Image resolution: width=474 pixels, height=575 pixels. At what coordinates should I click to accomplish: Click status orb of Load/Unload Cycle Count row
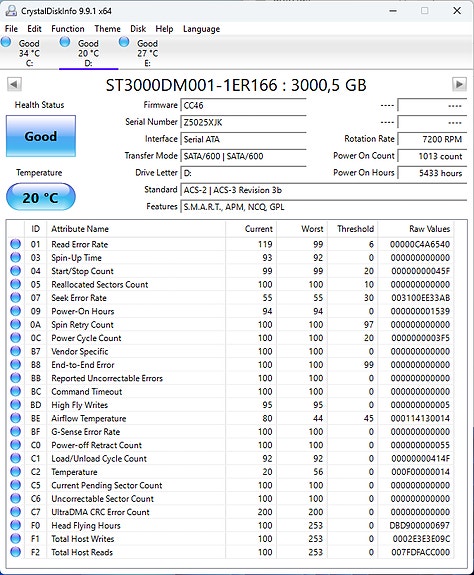(x=15, y=458)
